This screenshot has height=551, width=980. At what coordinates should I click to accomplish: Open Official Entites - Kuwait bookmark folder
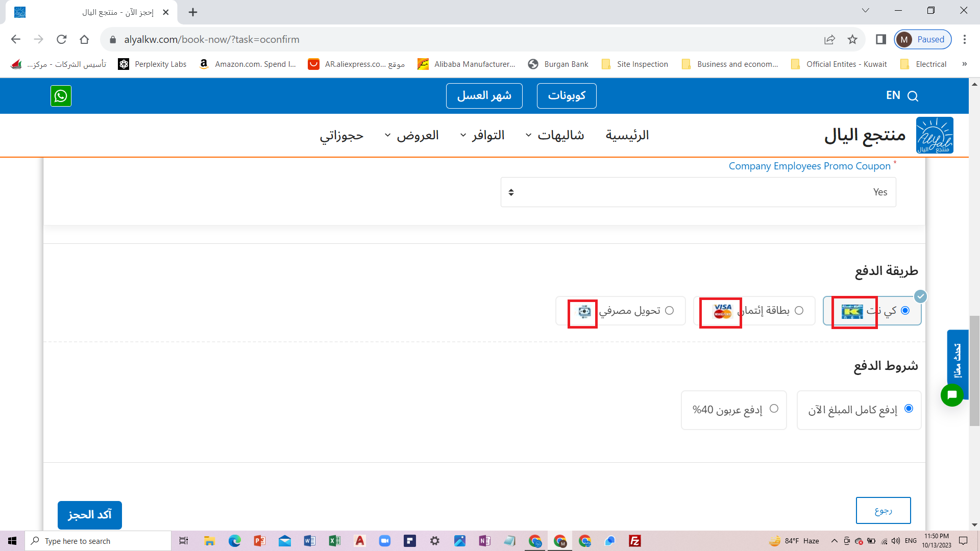pos(839,64)
